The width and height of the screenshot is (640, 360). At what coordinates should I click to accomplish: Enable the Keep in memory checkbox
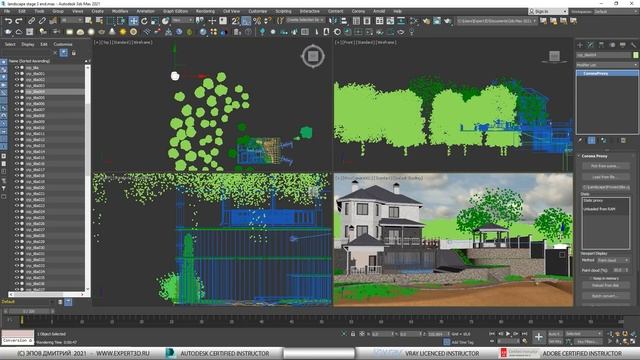pos(590,278)
